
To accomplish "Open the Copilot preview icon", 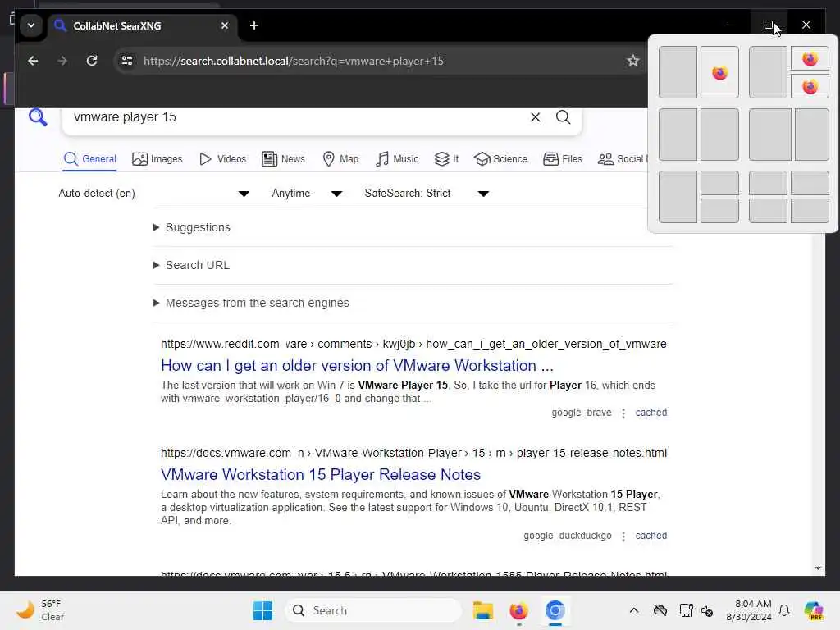I will pos(814,610).
